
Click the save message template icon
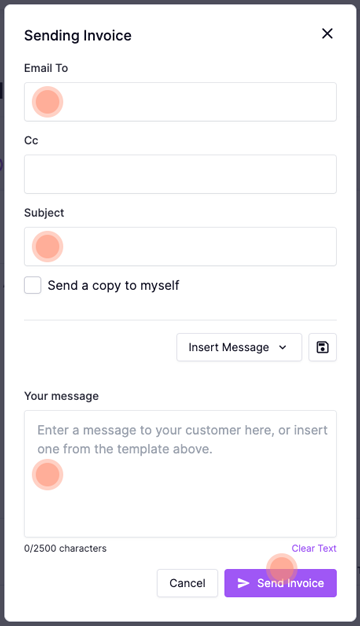[x=322, y=347]
